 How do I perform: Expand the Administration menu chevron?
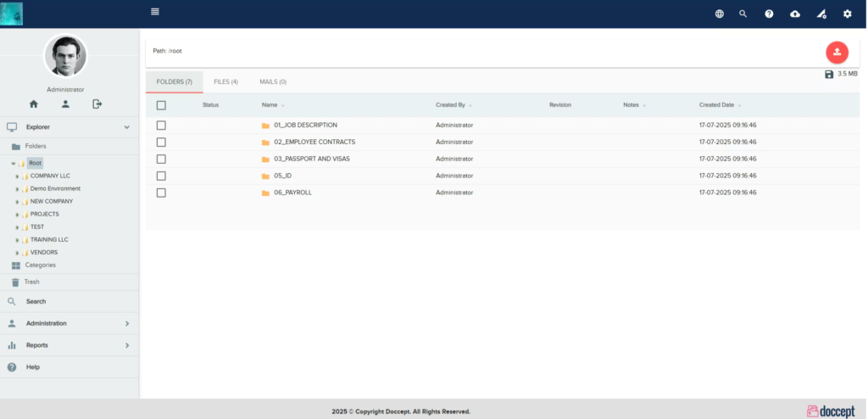click(127, 324)
